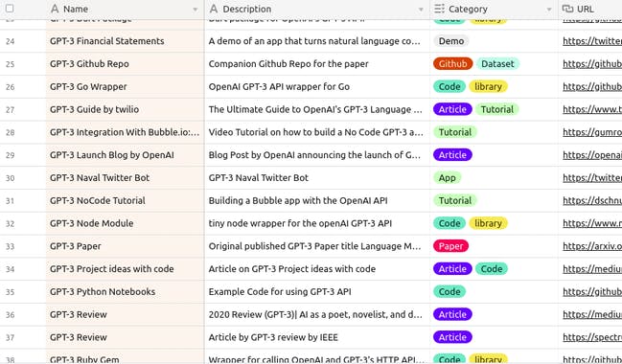The image size is (622, 364).
Task: Select the cell 'GPT-3 Financial Statements'
Action: pyautogui.click(x=125, y=41)
